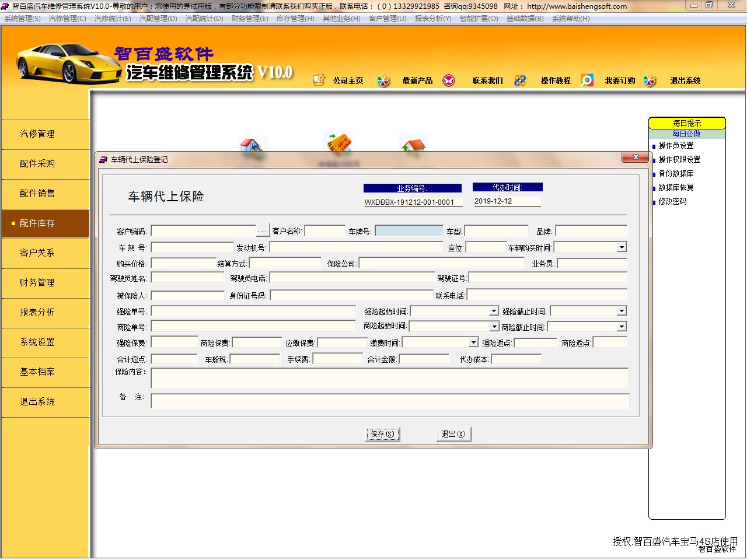Image resolution: width=747 pixels, height=560 pixels.
Task: Open the 汽配管理(D) menu
Action: pos(158,19)
